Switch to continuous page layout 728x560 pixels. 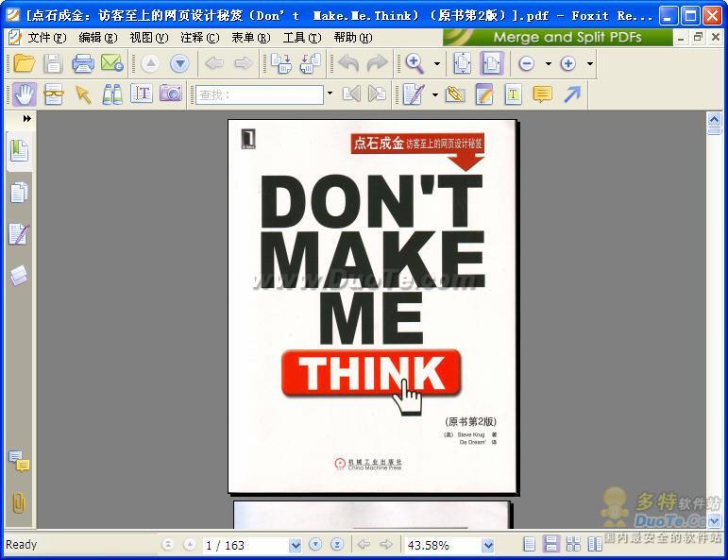click(x=550, y=544)
